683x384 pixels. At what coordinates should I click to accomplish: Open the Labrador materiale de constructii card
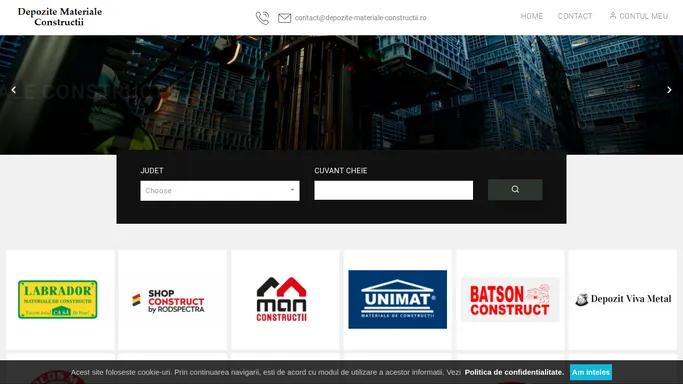click(x=60, y=300)
